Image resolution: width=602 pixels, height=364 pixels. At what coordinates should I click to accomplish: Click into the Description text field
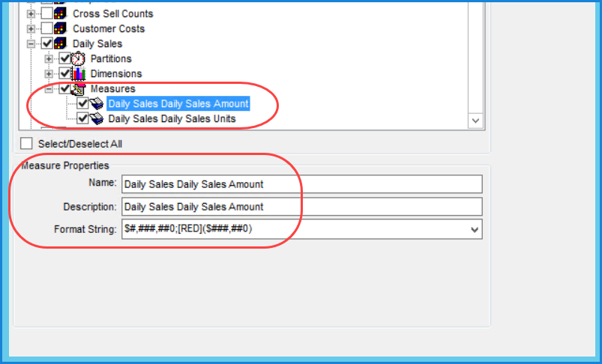pyautogui.click(x=301, y=207)
